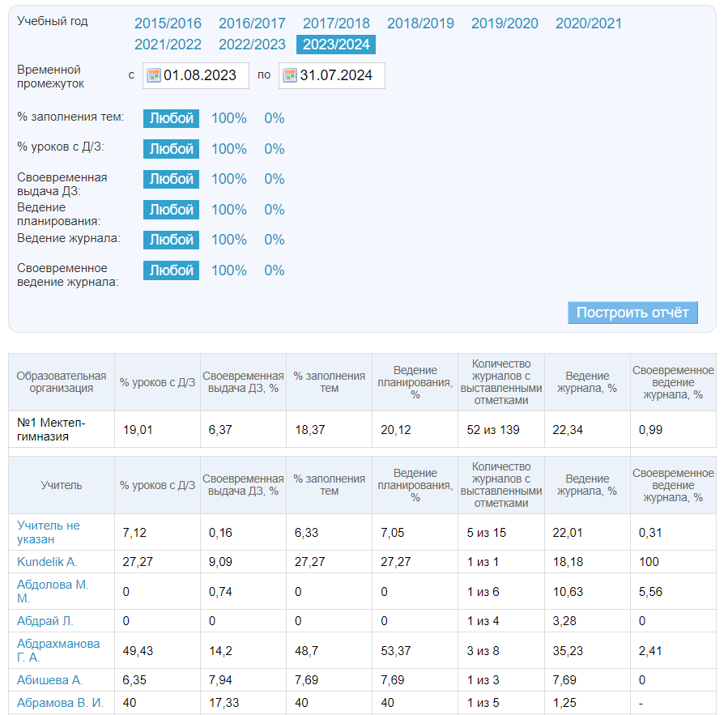Click the end date field 31.07.2024

pyautogui.click(x=331, y=75)
